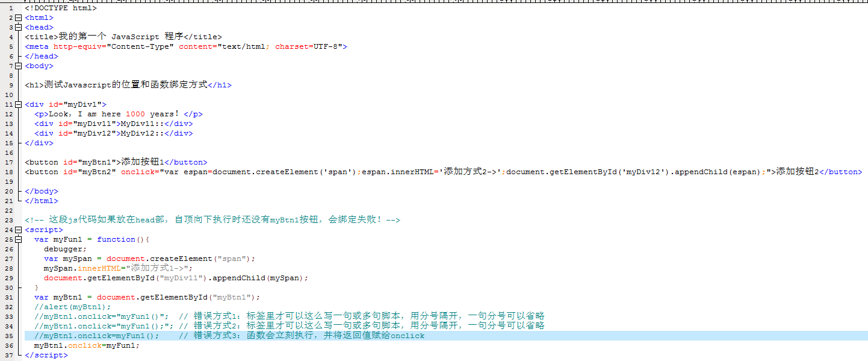Click 'mySpan.innerHTML' on line 28
This screenshot has height=361, width=868.
(82, 269)
